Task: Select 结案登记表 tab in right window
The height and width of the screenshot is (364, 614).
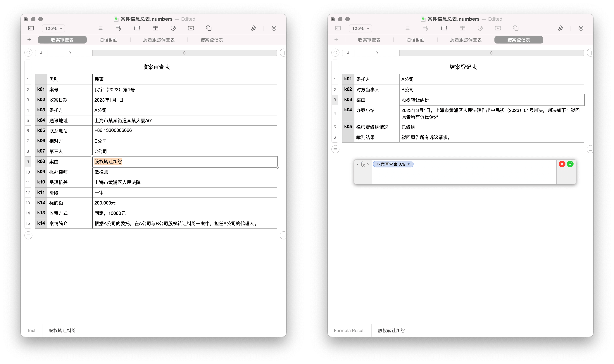Action: pyautogui.click(x=519, y=40)
